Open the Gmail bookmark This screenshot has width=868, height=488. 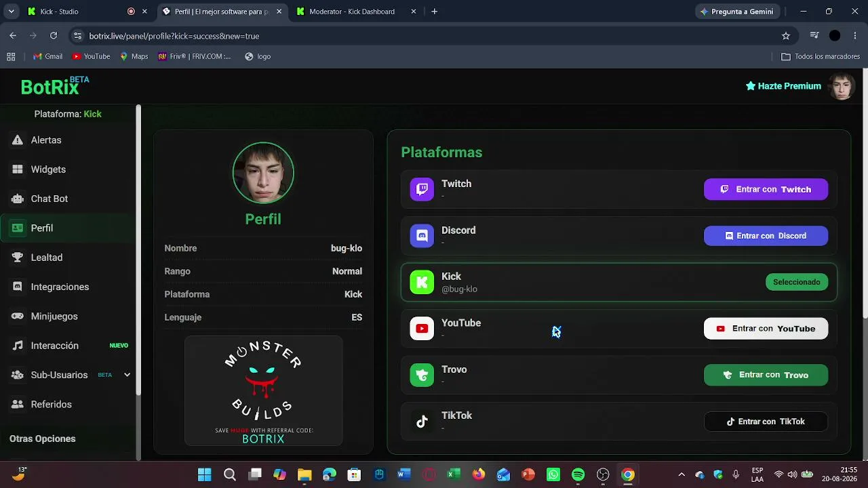click(x=47, y=56)
